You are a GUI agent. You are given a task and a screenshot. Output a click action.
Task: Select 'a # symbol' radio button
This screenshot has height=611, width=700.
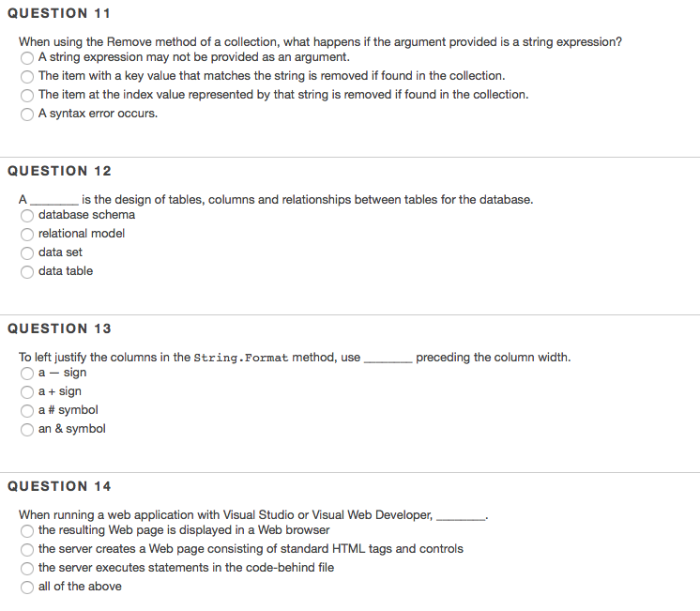click(27, 411)
